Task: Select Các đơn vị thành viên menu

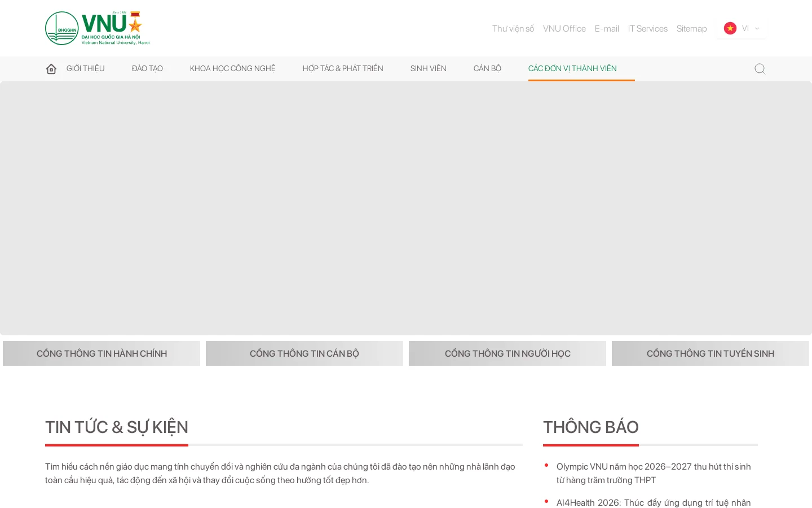Action: tap(572, 68)
